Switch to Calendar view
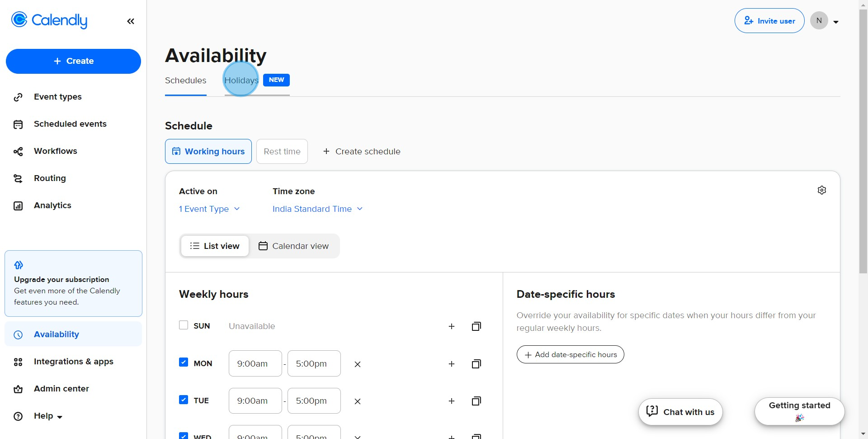868x439 pixels. point(294,246)
